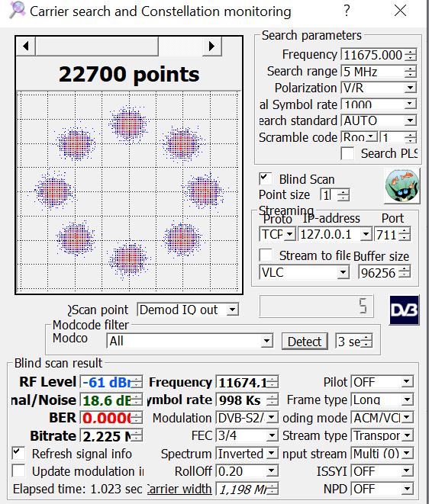429x504 pixels.
Task: Click the magnifier app icon in title bar
Action: pos(18,10)
